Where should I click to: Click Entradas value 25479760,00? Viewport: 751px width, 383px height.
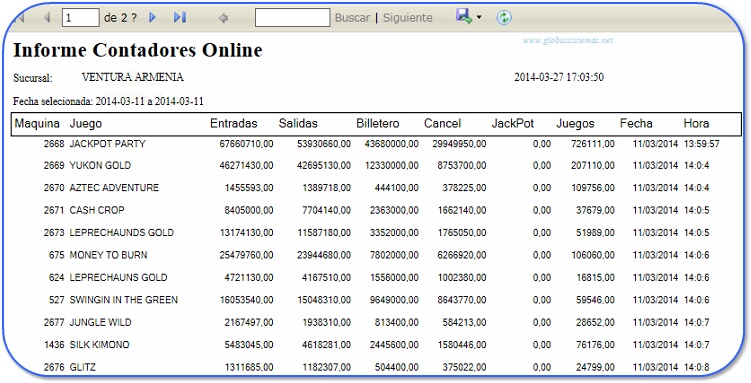tap(246, 255)
